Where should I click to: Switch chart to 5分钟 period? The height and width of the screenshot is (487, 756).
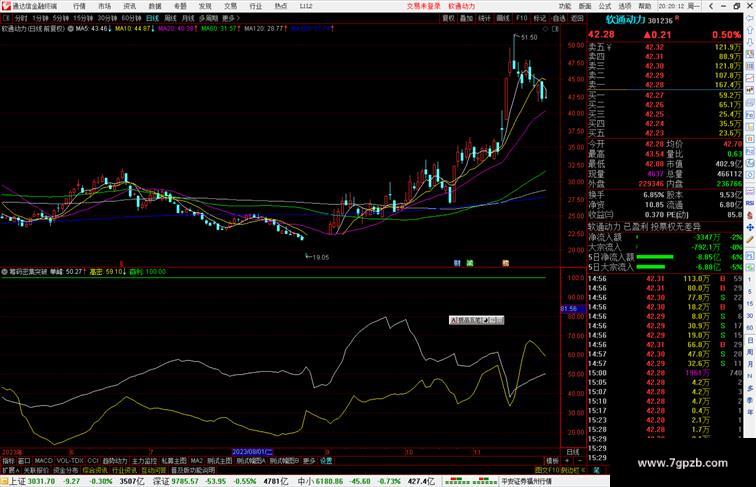click(x=61, y=18)
